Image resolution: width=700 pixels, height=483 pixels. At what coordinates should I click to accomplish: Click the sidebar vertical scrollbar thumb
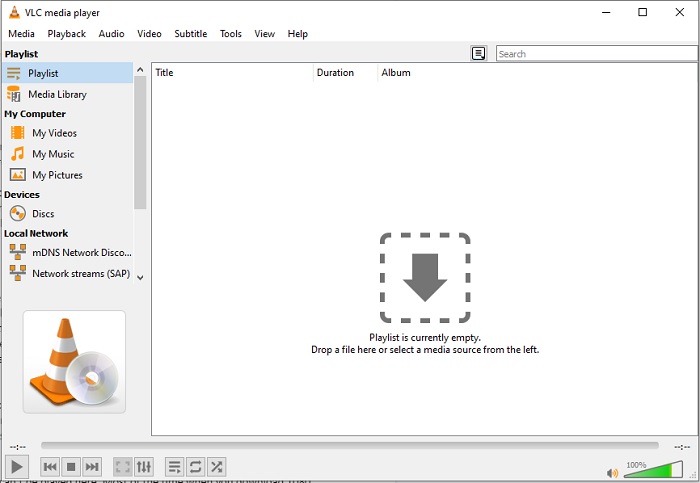pyautogui.click(x=140, y=142)
